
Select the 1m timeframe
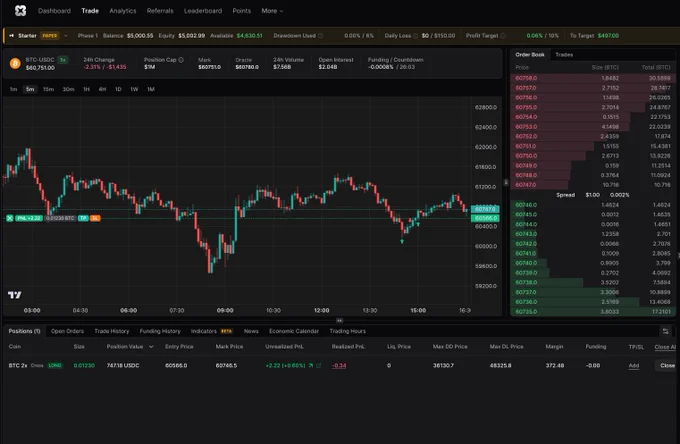point(13,89)
